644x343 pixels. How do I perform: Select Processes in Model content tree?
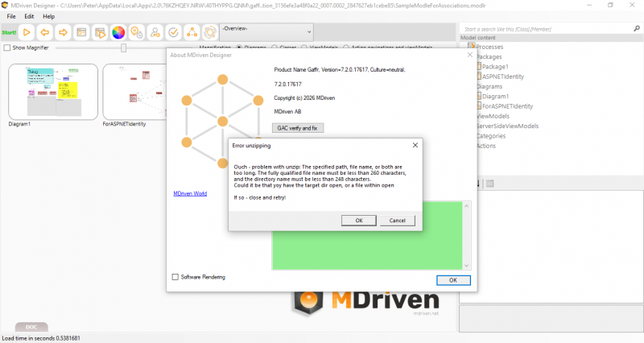point(489,47)
